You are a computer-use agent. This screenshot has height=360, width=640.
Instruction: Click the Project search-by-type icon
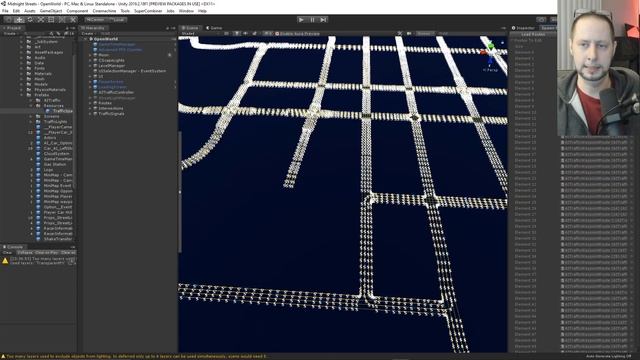(51, 33)
